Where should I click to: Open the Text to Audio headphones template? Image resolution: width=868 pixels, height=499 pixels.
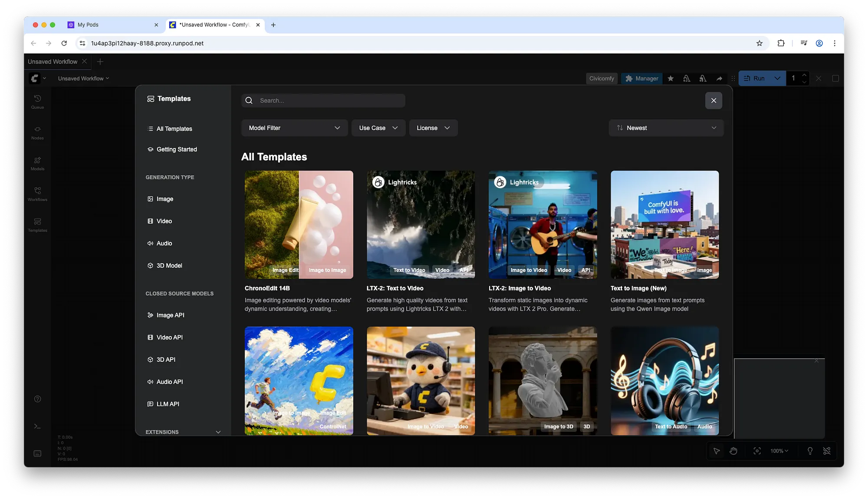[664, 380]
